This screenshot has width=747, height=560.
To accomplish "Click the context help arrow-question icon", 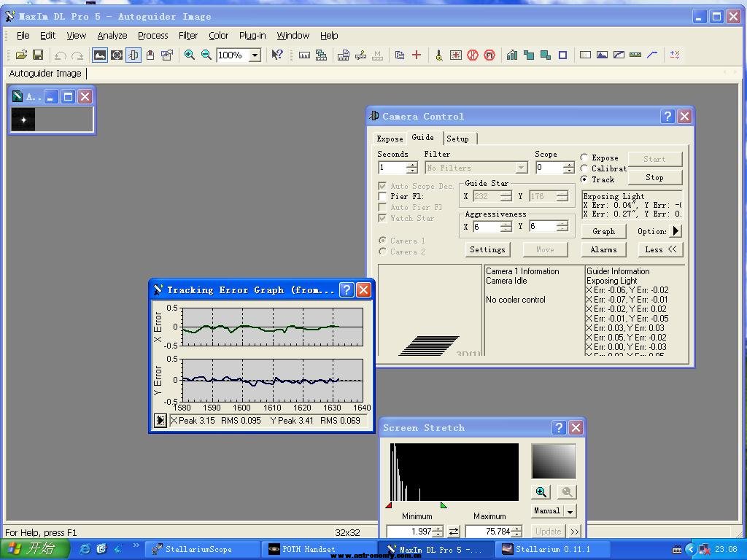I will click(x=276, y=55).
